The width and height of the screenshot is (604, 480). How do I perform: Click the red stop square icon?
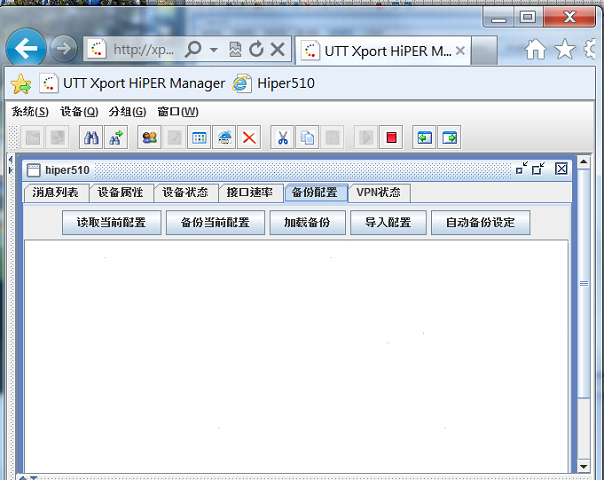(x=391, y=137)
